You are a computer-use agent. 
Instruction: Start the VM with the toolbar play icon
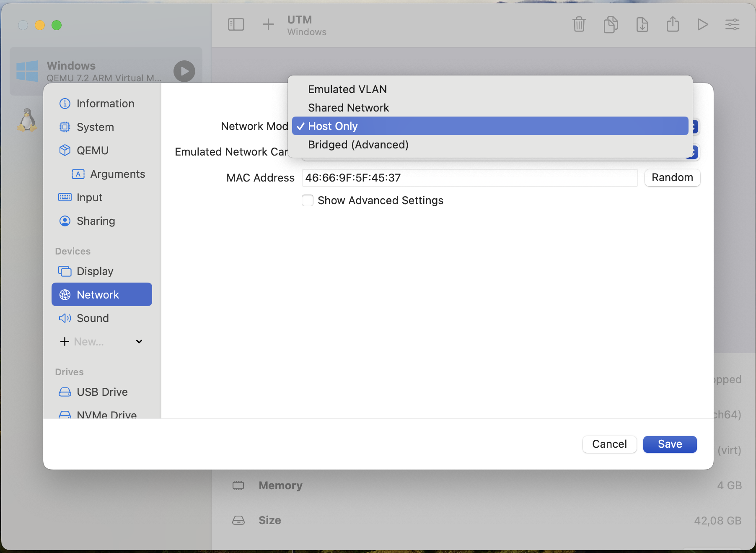pos(702,24)
